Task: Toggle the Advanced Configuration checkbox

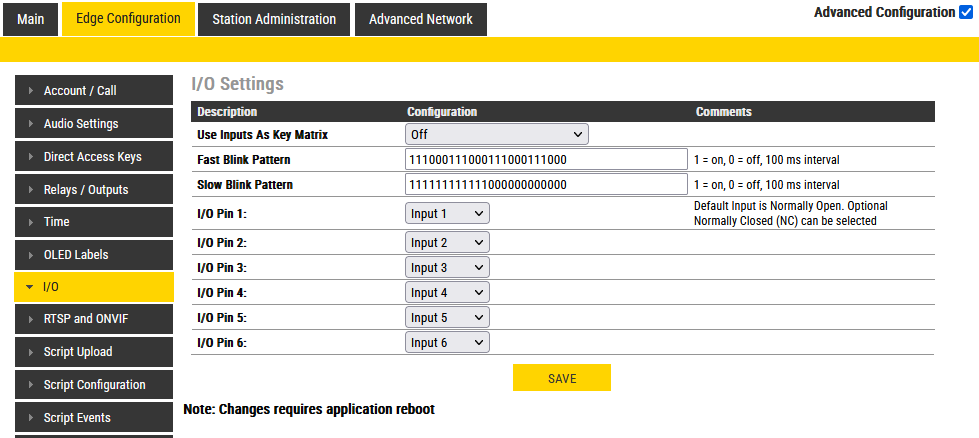Action: pyautogui.click(x=965, y=12)
